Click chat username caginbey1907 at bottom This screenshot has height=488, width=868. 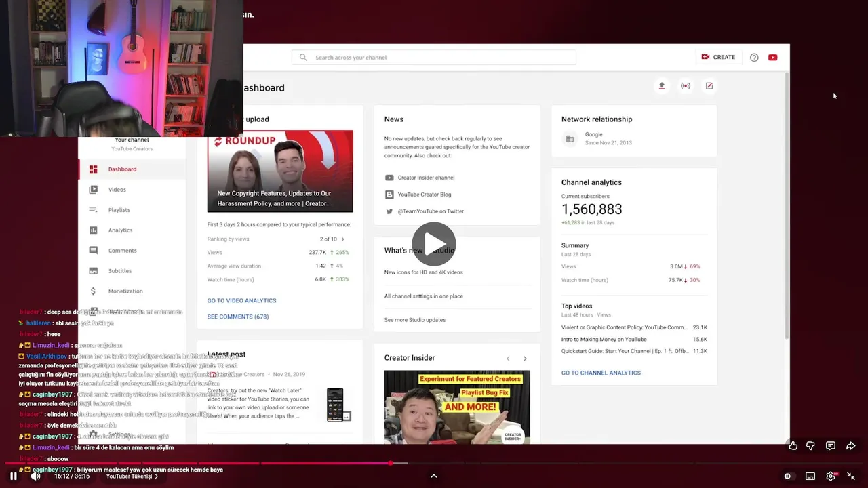click(x=52, y=470)
